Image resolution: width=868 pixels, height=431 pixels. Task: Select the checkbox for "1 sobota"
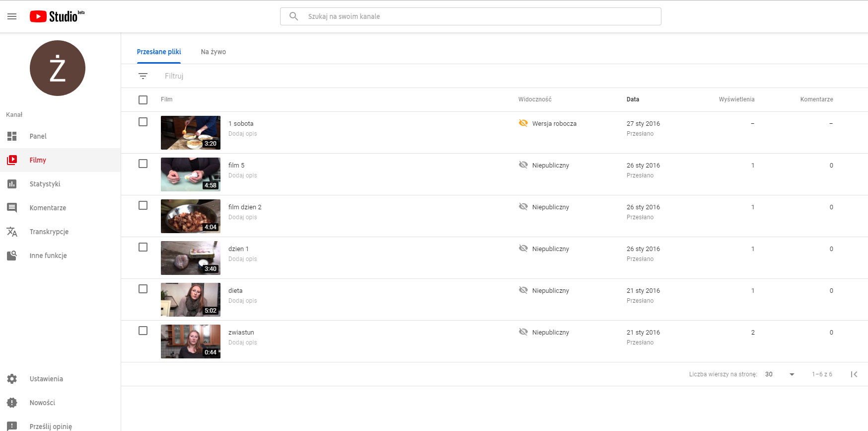(x=143, y=122)
